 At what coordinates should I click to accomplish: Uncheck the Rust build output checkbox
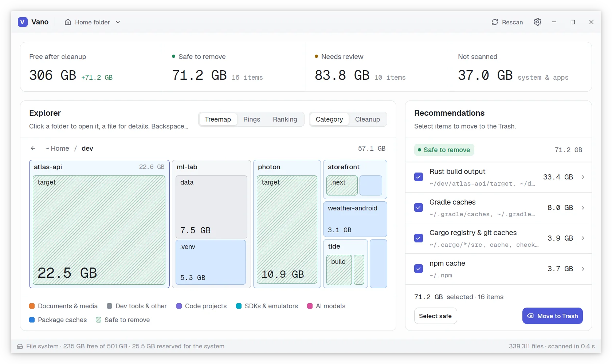tap(419, 177)
